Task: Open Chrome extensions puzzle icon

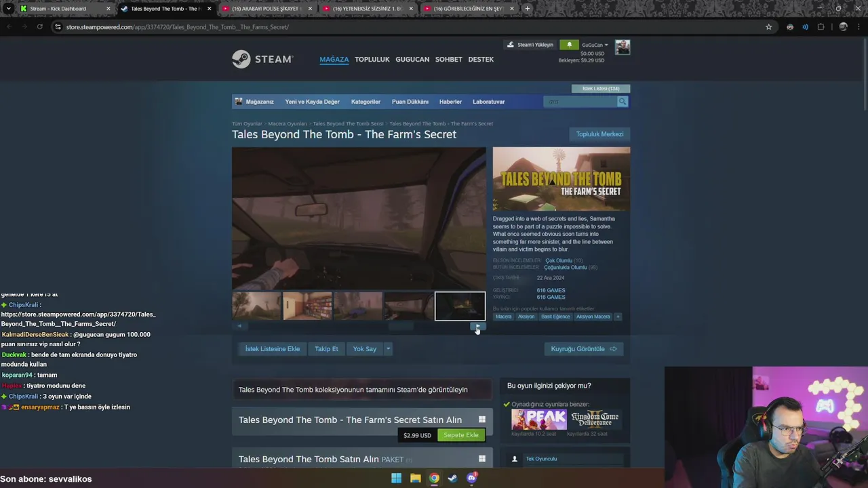Action: [821, 27]
